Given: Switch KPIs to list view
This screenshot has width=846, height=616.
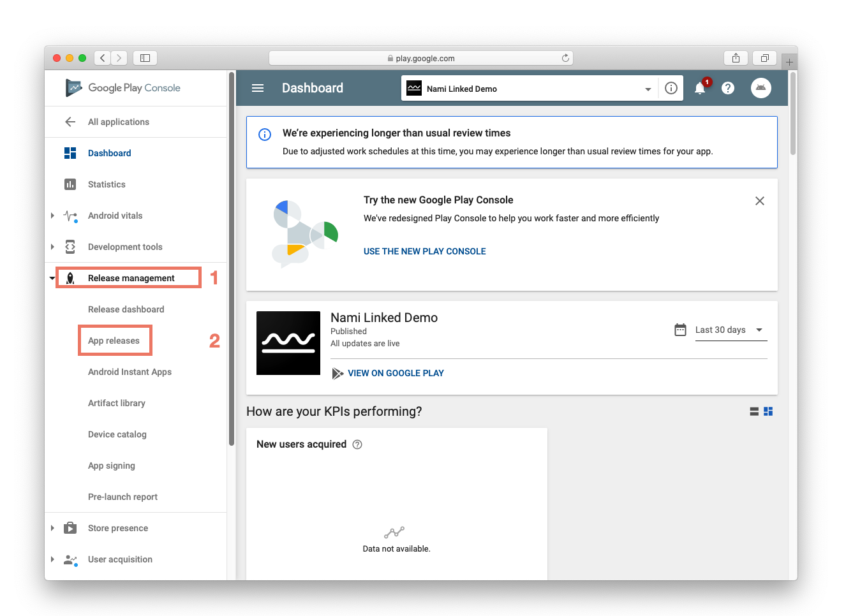Looking at the screenshot, I should 754,411.
